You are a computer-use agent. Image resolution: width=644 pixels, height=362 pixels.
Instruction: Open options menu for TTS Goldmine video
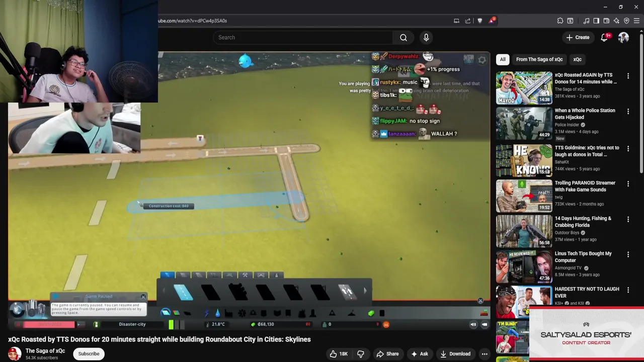click(x=628, y=148)
